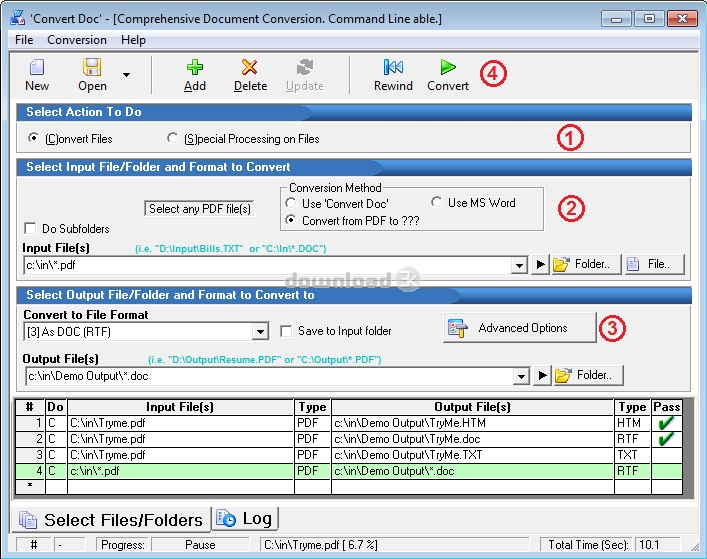Click the Open floppy disk icon
707x559 pixels.
[x=92, y=67]
